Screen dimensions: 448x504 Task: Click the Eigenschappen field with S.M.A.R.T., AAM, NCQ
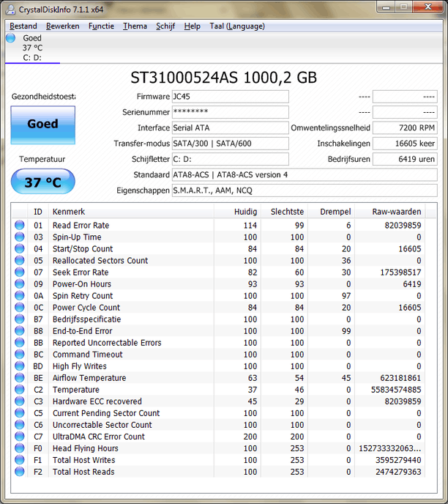click(305, 190)
